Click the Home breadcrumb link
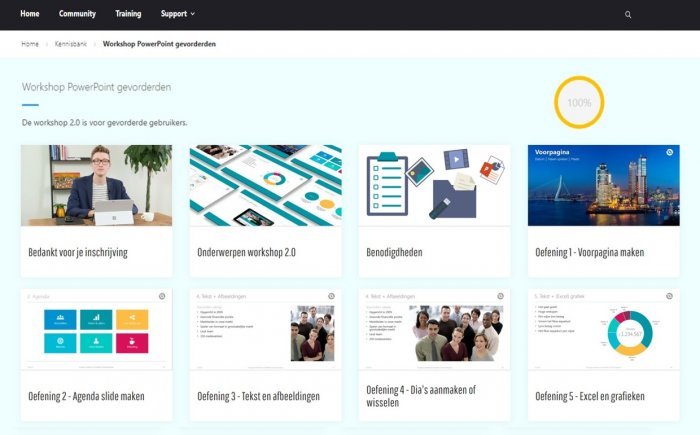Screen dimensions: 700x435 coord(30,44)
